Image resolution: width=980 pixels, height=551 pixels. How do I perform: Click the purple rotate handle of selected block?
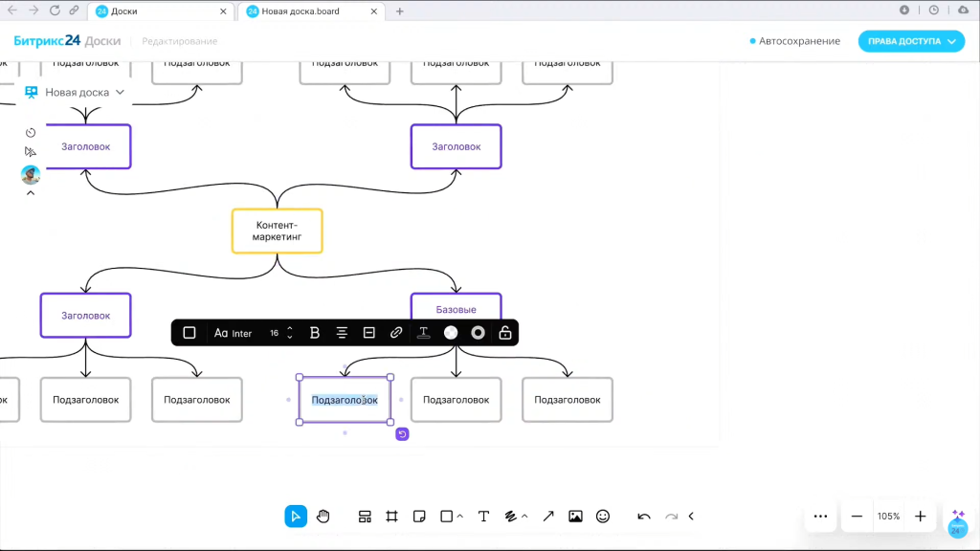[x=402, y=434]
